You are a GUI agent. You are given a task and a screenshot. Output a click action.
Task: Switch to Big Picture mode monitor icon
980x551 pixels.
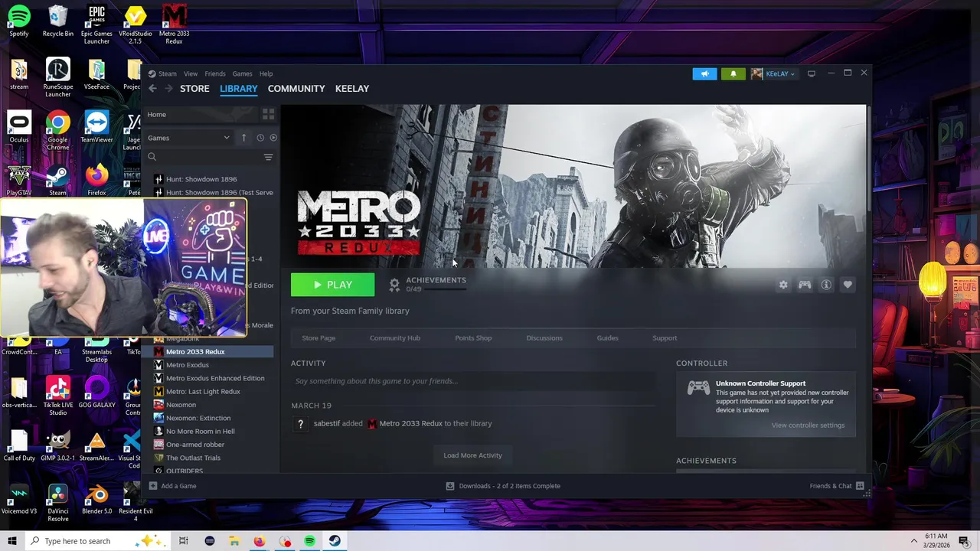click(812, 73)
